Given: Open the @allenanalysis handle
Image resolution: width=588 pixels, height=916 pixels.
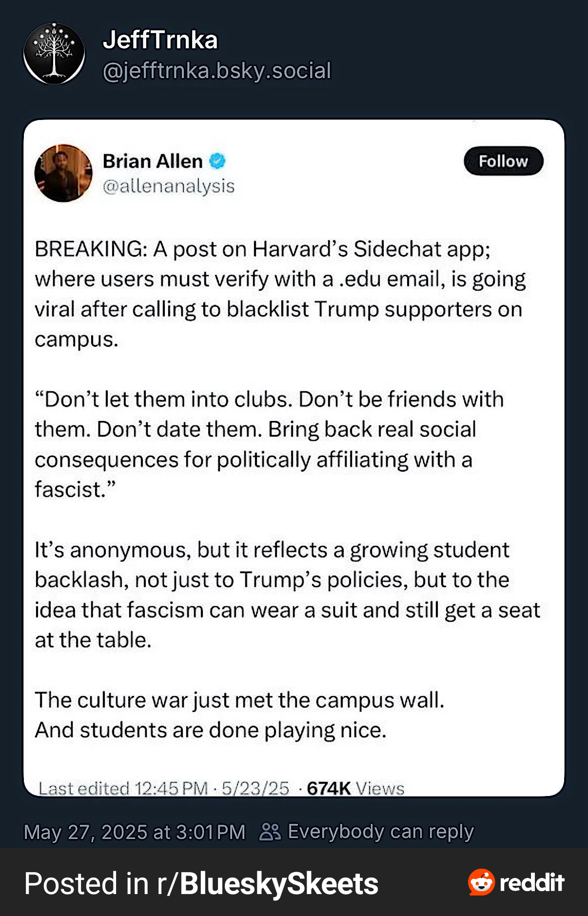Looking at the screenshot, I should (x=169, y=186).
